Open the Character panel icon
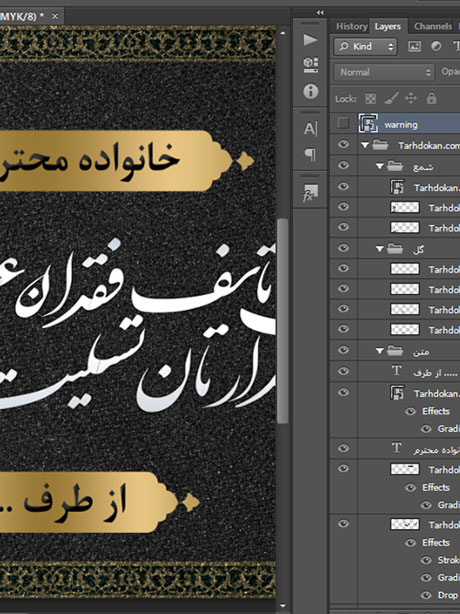Image resolution: width=460 pixels, height=614 pixels. 310,129
